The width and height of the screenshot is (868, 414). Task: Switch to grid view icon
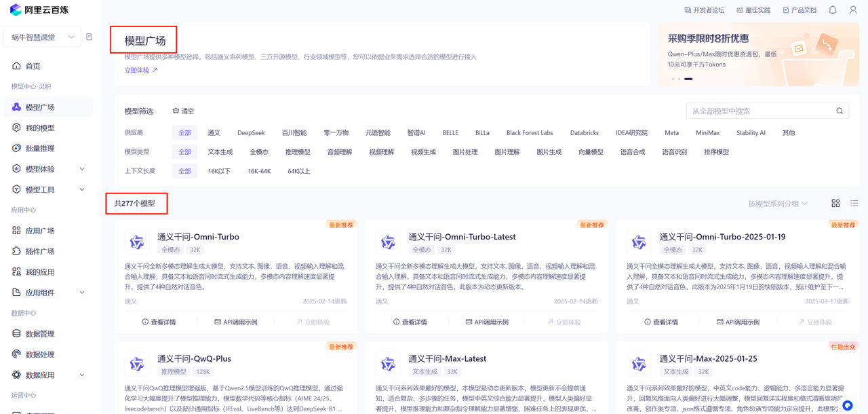point(835,203)
